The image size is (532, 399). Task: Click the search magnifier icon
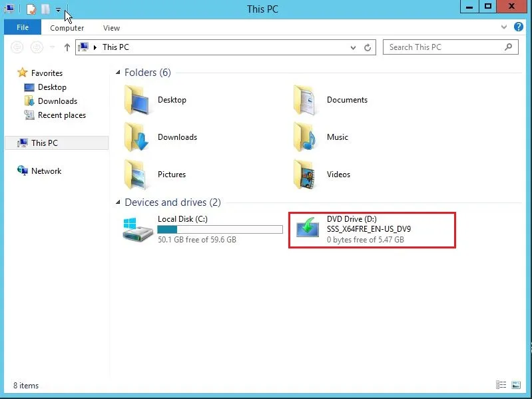pyautogui.click(x=508, y=47)
